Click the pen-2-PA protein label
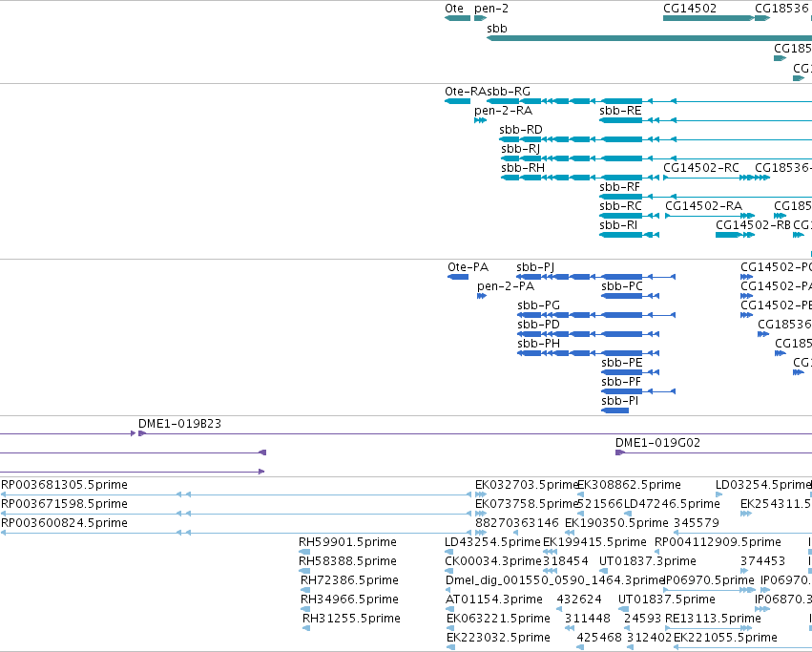 coord(506,286)
